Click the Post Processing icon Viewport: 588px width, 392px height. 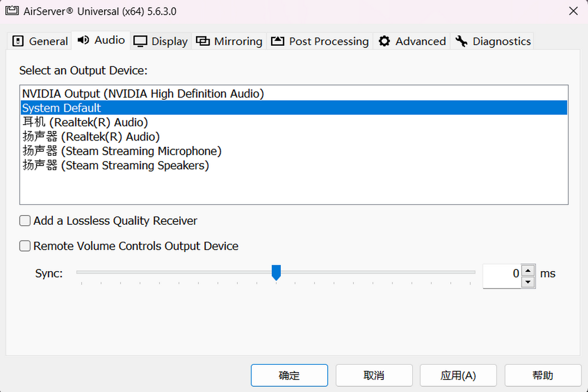(277, 40)
